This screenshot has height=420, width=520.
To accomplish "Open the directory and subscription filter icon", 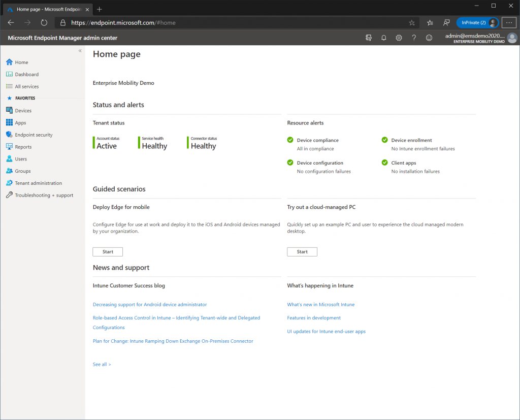I will click(x=369, y=38).
